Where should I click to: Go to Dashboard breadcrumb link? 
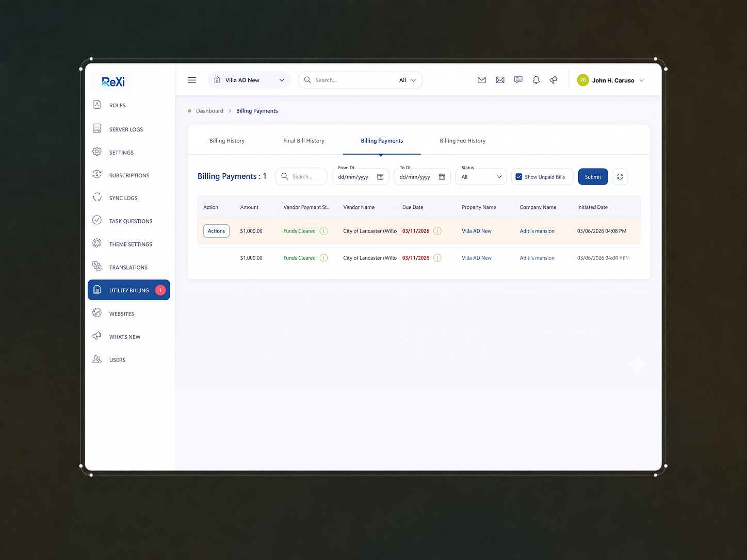pos(209,111)
